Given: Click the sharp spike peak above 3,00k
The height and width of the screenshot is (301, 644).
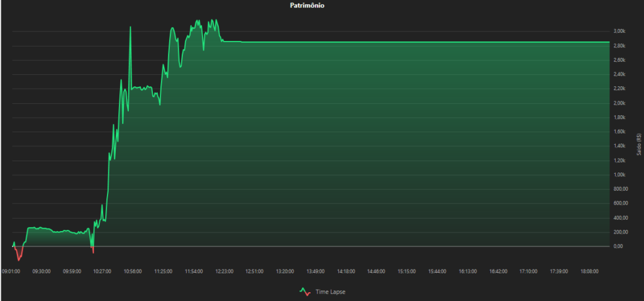Looking at the screenshot, I should click(130, 27).
